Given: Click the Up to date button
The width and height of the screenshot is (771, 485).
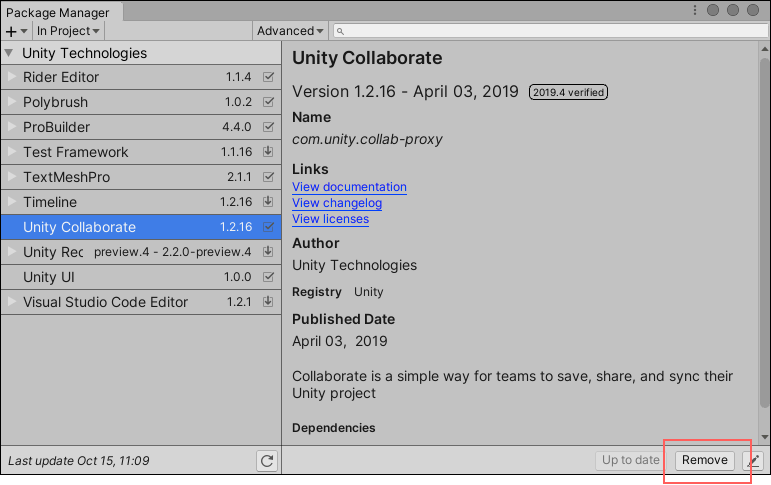Looking at the screenshot, I should (630, 460).
